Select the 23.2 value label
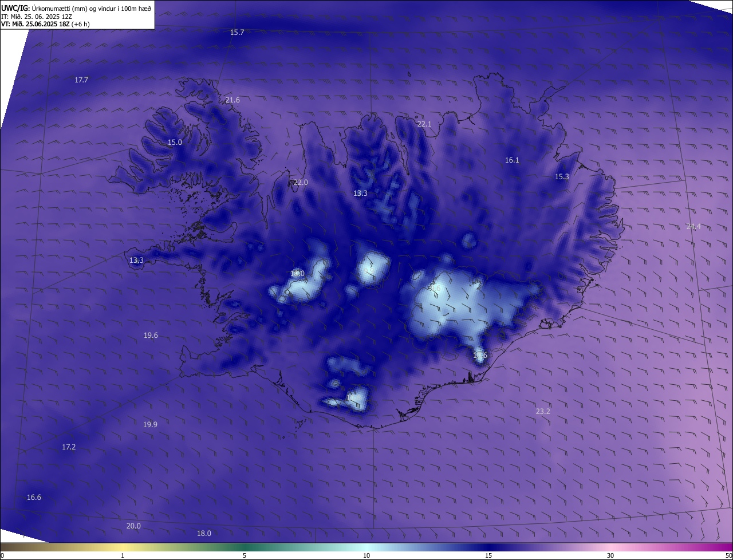 tap(543, 412)
